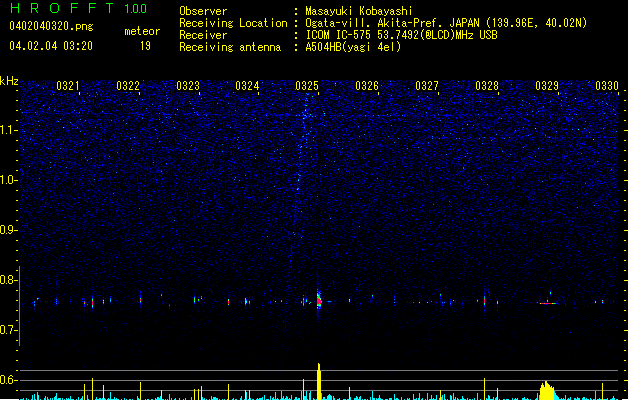The width and height of the screenshot is (629, 400).
Task: Click the long horizontal echo near 0329
Action: pyautogui.click(x=548, y=303)
